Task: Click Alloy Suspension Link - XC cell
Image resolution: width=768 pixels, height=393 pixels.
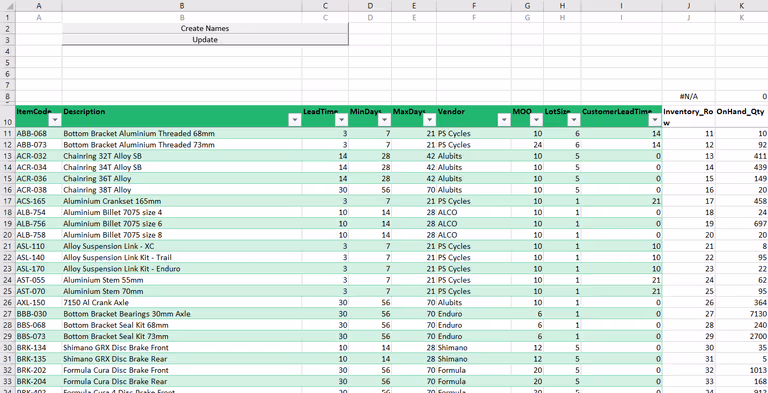Action: (x=182, y=246)
